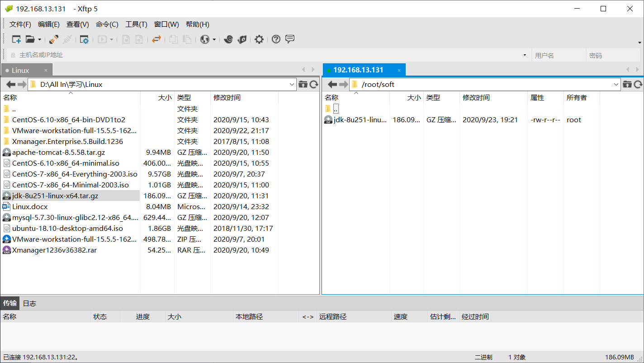Open the 帮助(H) menu
The height and width of the screenshot is (363, 644).
(198, 24)
